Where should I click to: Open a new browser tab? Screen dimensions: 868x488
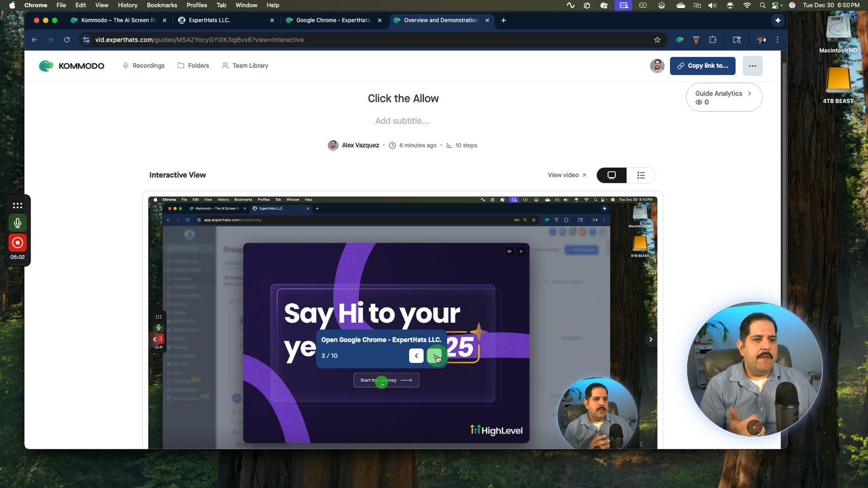click(x=503, y=20)
